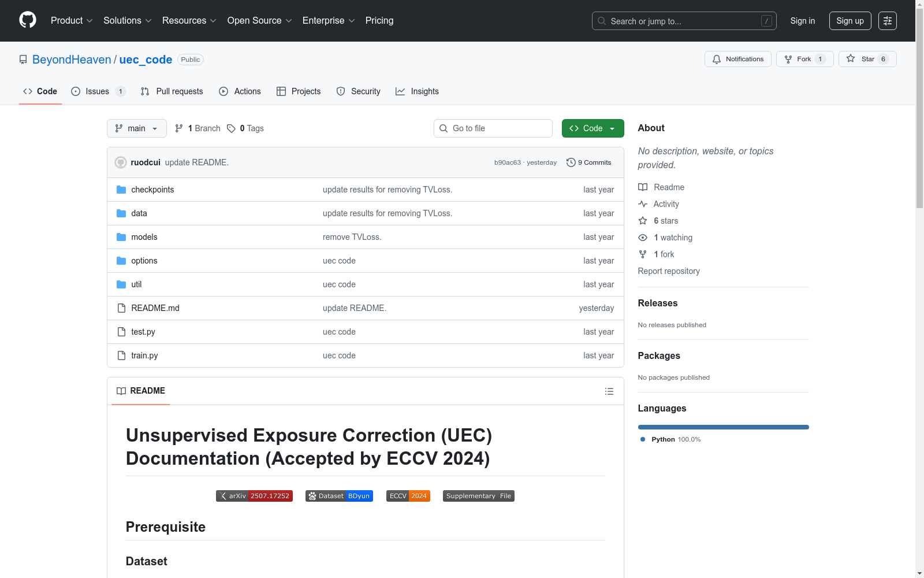This screenshot has width=924, height=578.
Task: Expand the Resources menu
Action: [189, 21]
